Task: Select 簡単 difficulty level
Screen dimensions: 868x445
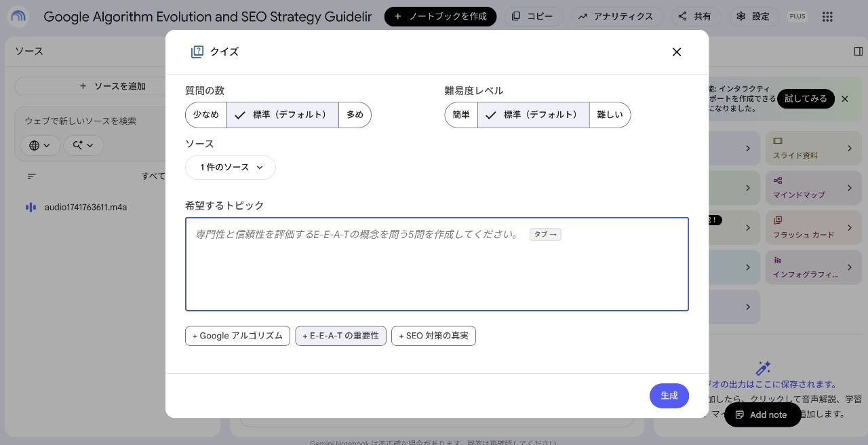Action: 461,115
